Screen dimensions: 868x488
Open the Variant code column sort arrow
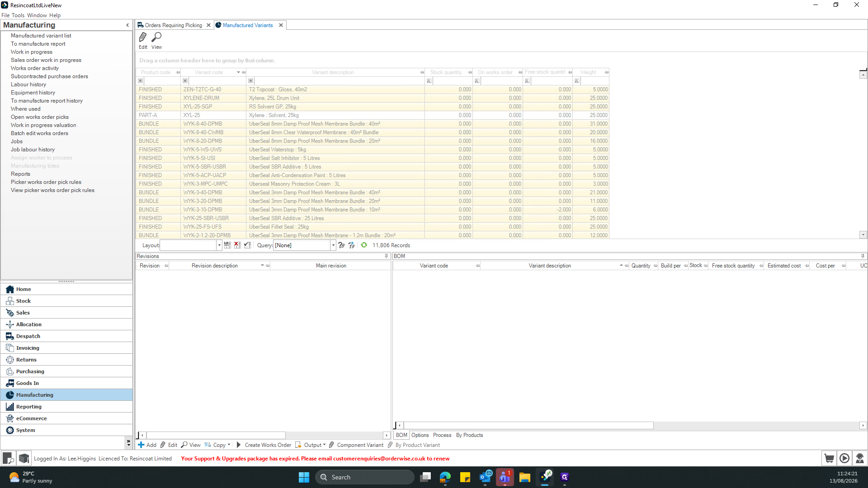[x=238, y=72]
